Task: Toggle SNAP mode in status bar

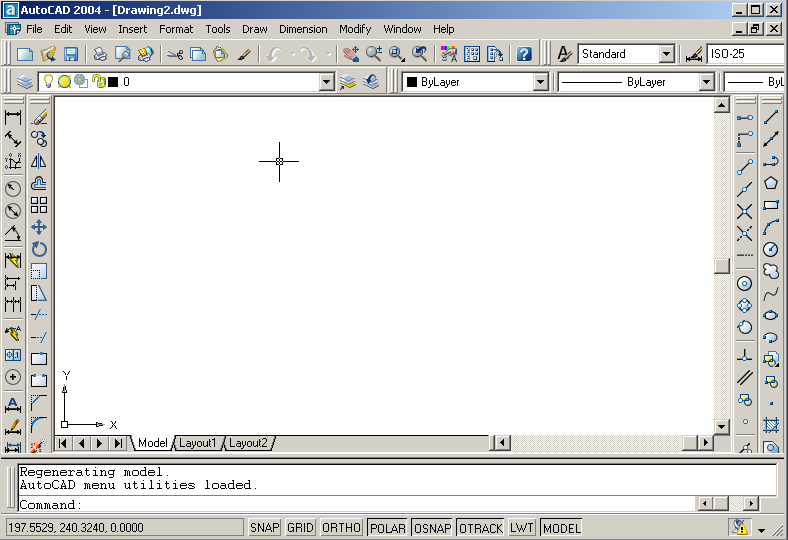Action: coord(264,528)
